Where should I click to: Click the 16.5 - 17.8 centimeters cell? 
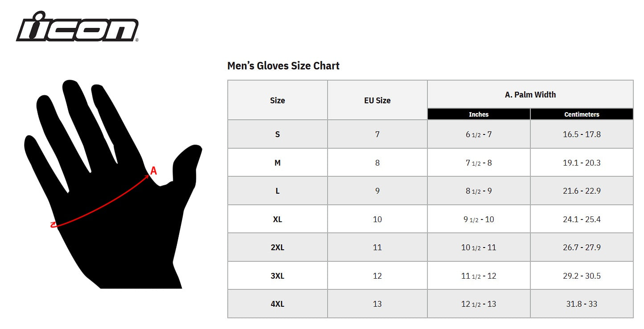click(x=582, y=134)
